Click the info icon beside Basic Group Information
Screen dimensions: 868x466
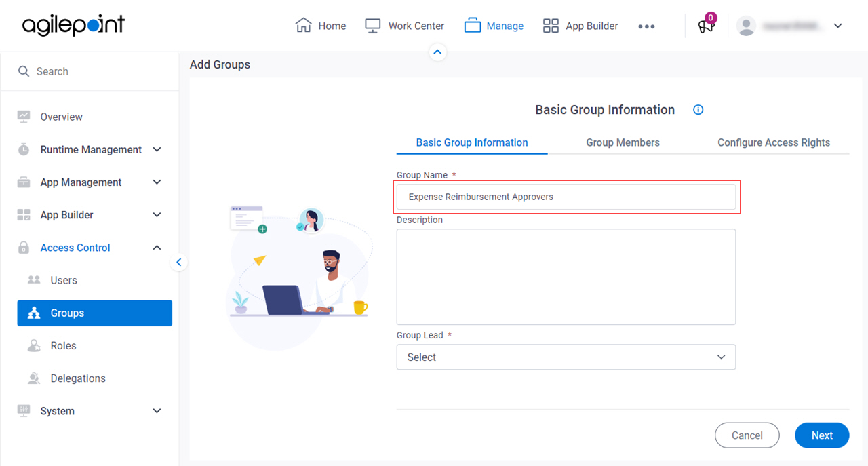[x=698, y=110]
